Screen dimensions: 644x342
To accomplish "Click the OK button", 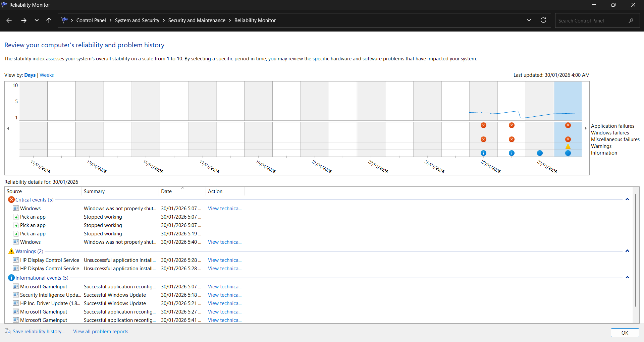I will 625,333.
